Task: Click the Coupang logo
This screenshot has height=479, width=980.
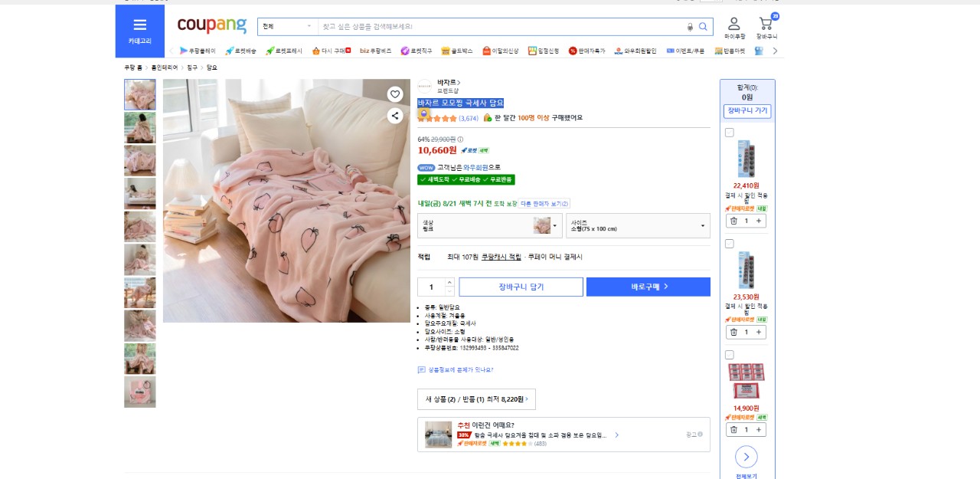Action: tap(212, 25)
